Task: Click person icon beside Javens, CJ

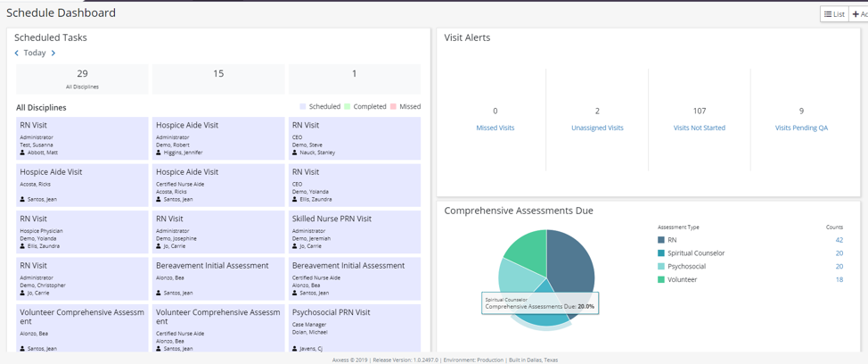Action: [295, 349]
